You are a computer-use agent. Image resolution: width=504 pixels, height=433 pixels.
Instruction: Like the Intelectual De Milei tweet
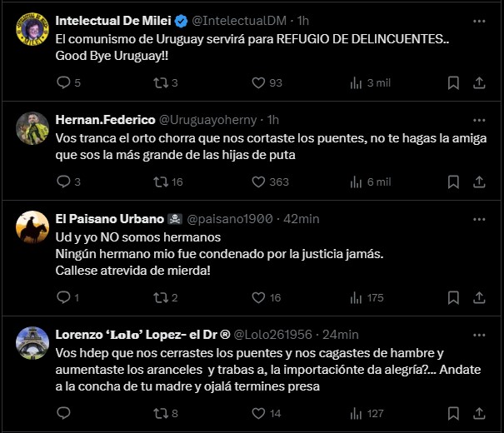click(x=258, y=82)
